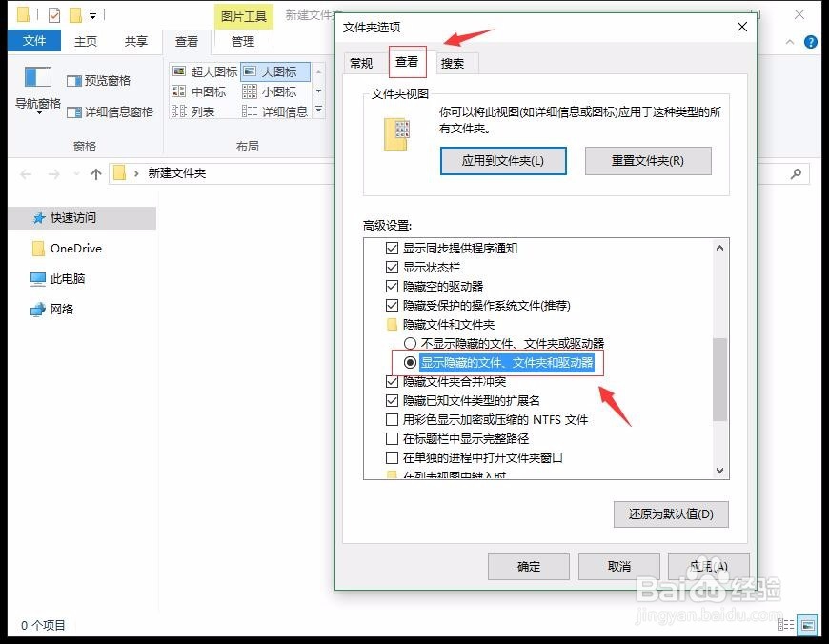The image size is (829, 644).
Task: Go up one folder level
Action: (x=95, y=174)
